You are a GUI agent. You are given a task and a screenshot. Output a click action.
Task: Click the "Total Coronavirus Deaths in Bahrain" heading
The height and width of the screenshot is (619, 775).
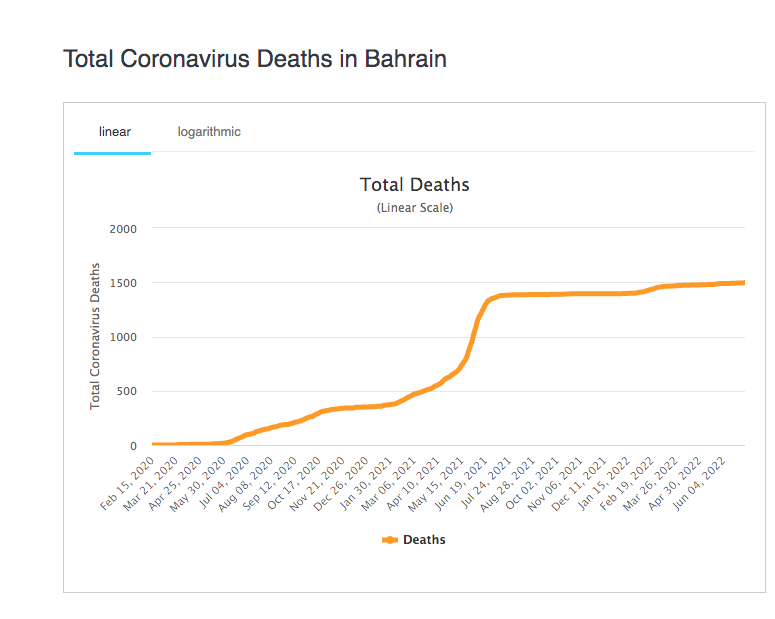(255, 59)
